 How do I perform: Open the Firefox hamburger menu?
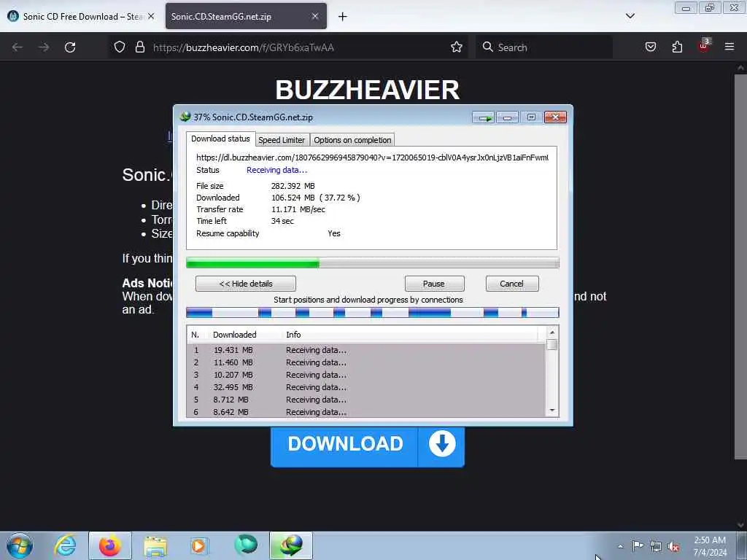point(729,47)
